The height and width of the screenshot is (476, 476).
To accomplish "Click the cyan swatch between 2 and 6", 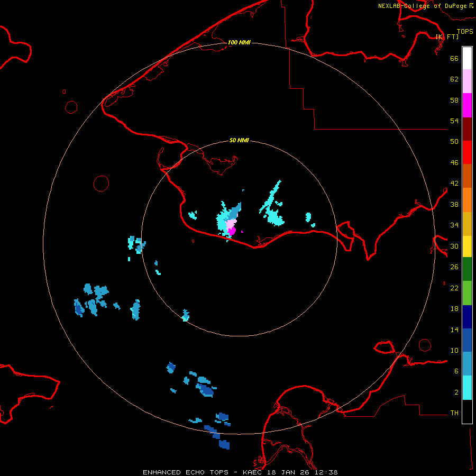I will pos(467,388).
